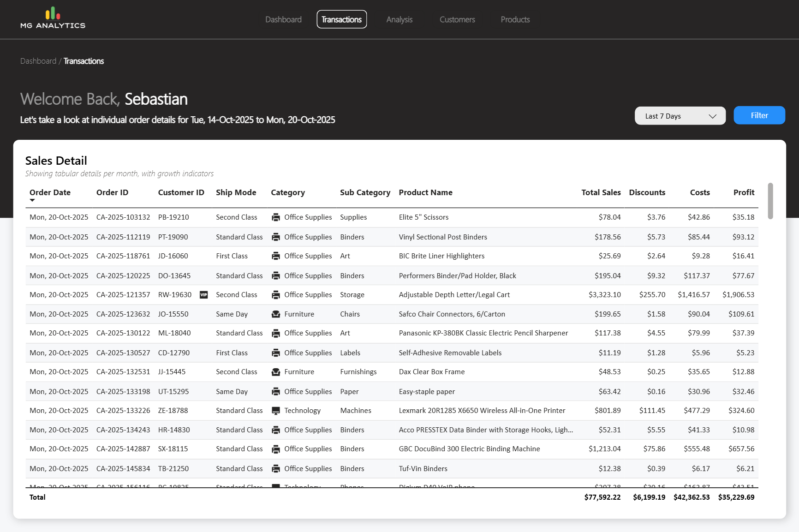Click Office Supplies icon in Tuf-Vin Binders row
The width and height of the screenshot is (799, 532).
pyautogui.click(x=276, y=469)
